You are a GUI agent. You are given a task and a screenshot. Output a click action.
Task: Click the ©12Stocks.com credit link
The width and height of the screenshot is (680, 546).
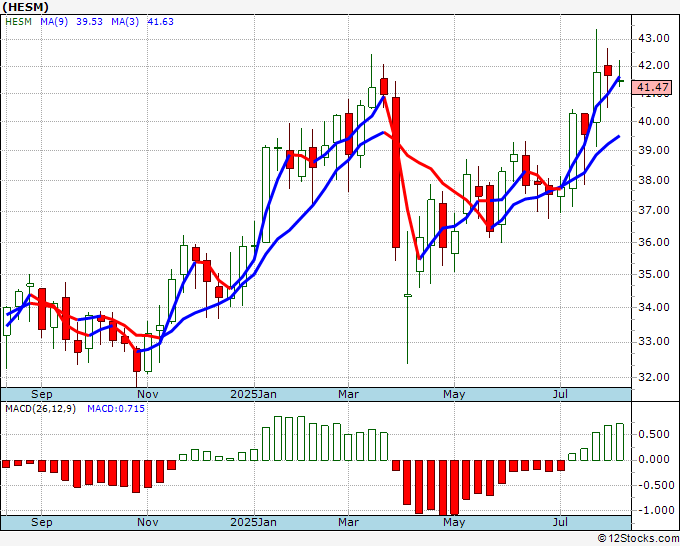[638, 539]
